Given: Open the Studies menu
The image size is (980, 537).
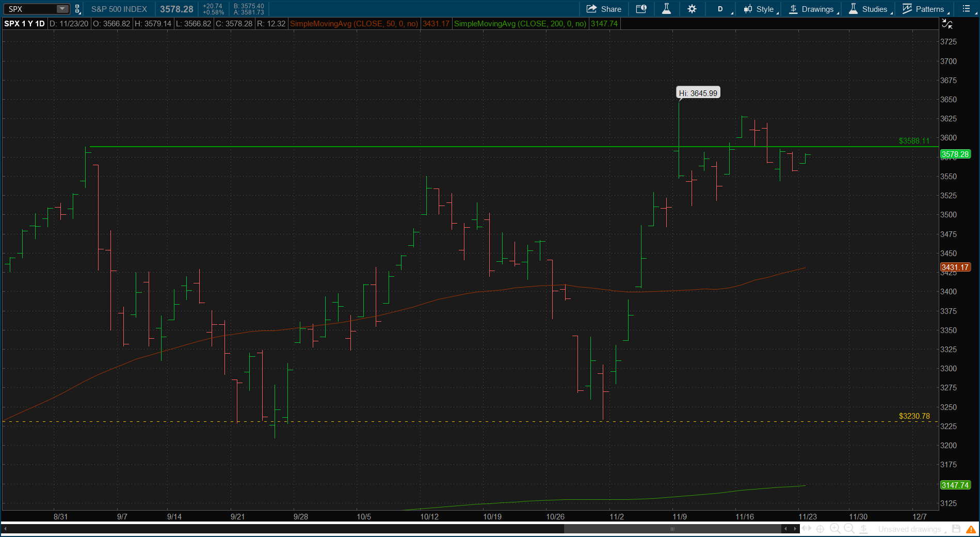Looking at the screenshot, I should click(870, 9).
